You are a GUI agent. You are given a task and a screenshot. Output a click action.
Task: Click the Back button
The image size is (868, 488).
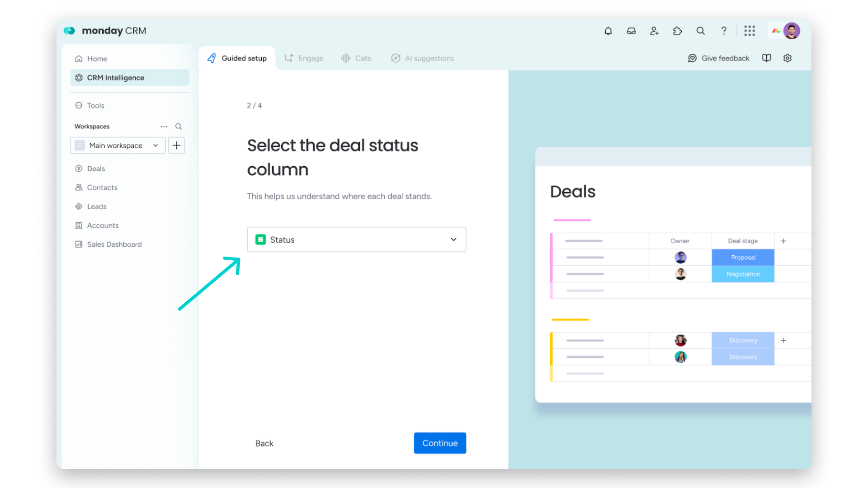(x=264, y=444)
